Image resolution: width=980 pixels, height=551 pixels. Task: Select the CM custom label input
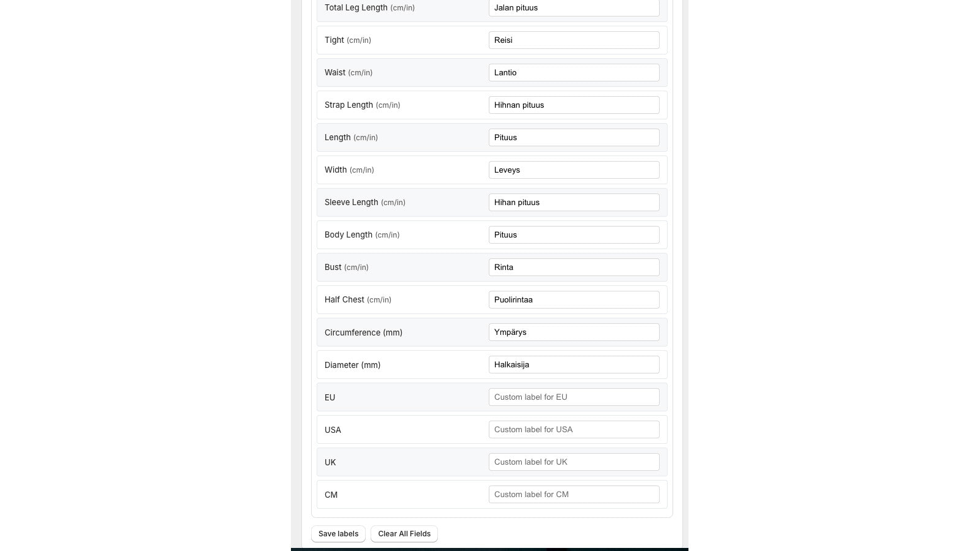pos(573,495)
